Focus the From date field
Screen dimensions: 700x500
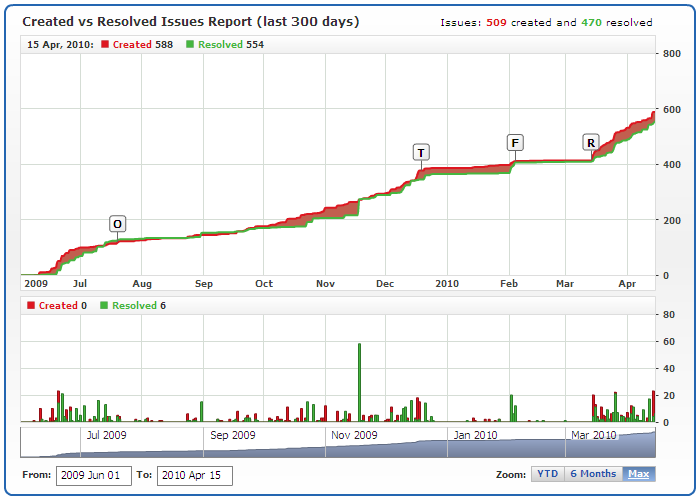tap(93, 475)
